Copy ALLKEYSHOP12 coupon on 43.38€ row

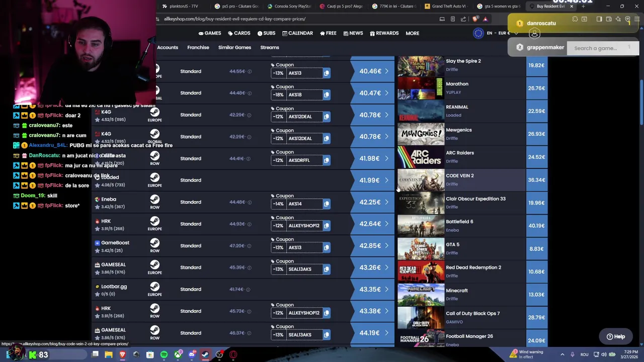pos(326,313)
